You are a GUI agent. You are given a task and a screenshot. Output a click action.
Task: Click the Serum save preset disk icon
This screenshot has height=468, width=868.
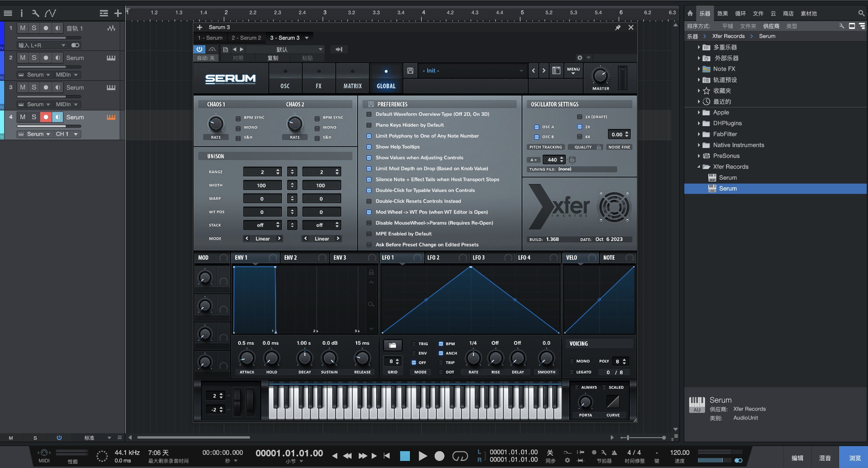pos(410,71)
